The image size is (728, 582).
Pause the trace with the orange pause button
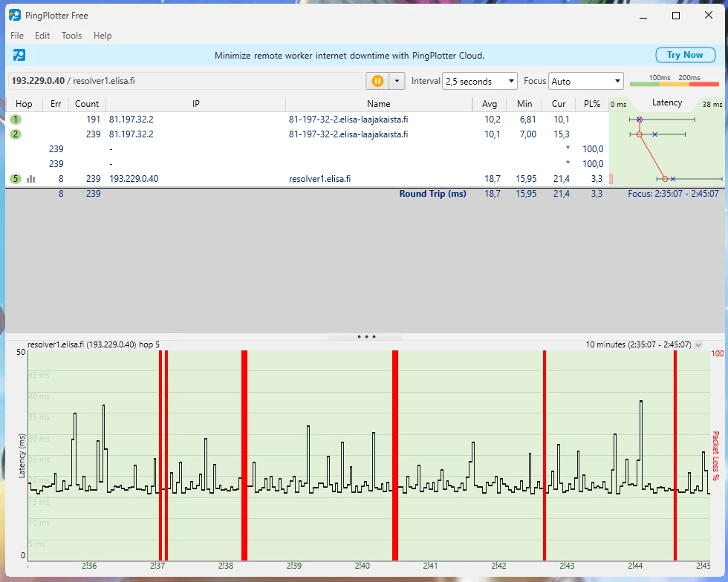pyautogui.click(x=377, y=81)
